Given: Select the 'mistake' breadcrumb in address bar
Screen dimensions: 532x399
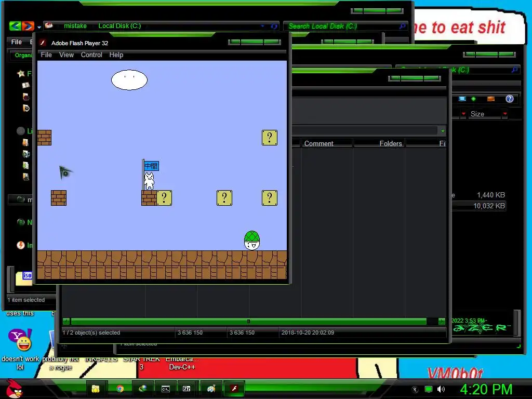Looking at the screenshot, I should point(75,26).
